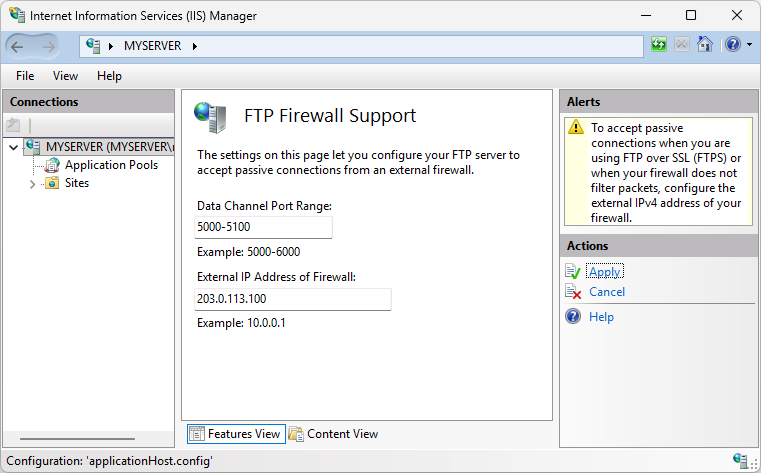Switch to the Content View tab
Image resolution: width=761 pixels, height=473 pixels.
tap(333, 434)
